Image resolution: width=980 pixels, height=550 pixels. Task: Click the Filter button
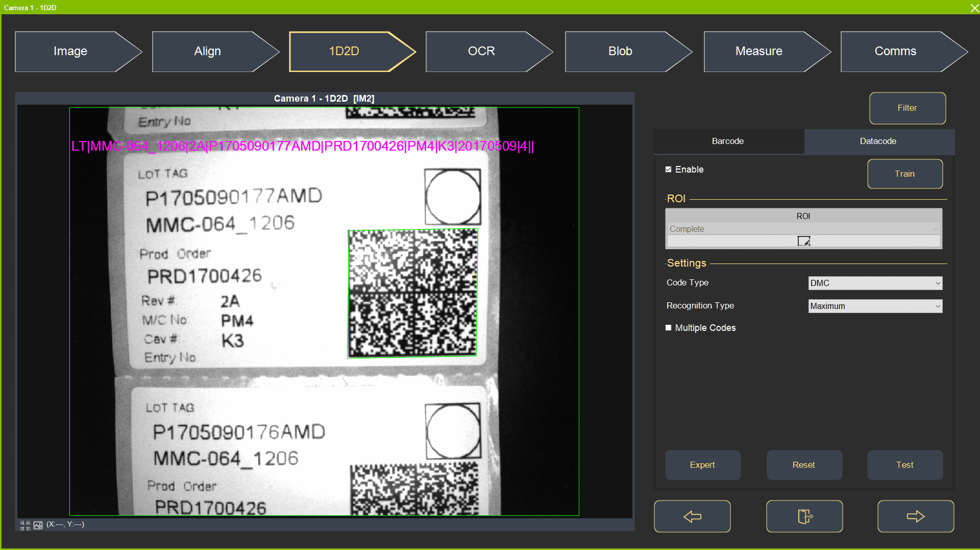pos(908,108)
